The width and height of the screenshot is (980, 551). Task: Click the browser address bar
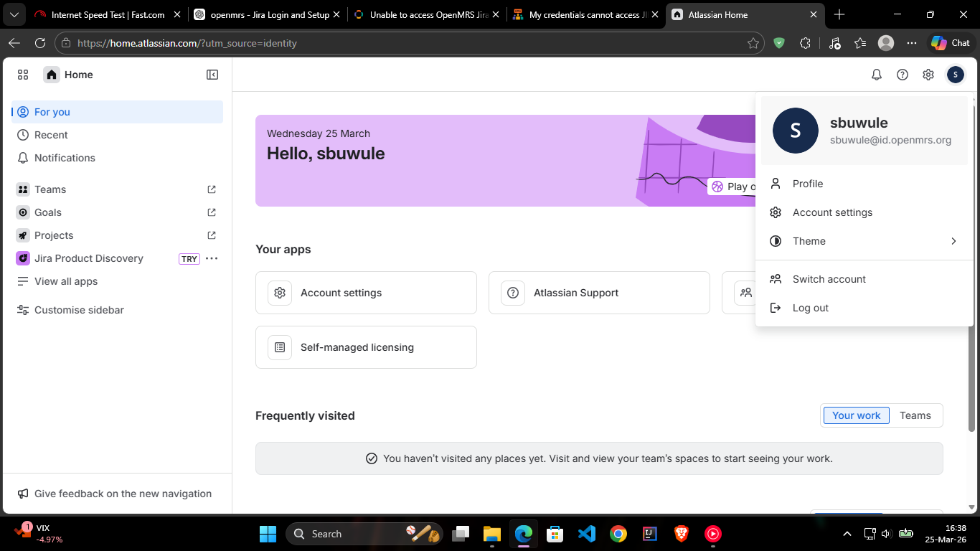click(402, 43)
